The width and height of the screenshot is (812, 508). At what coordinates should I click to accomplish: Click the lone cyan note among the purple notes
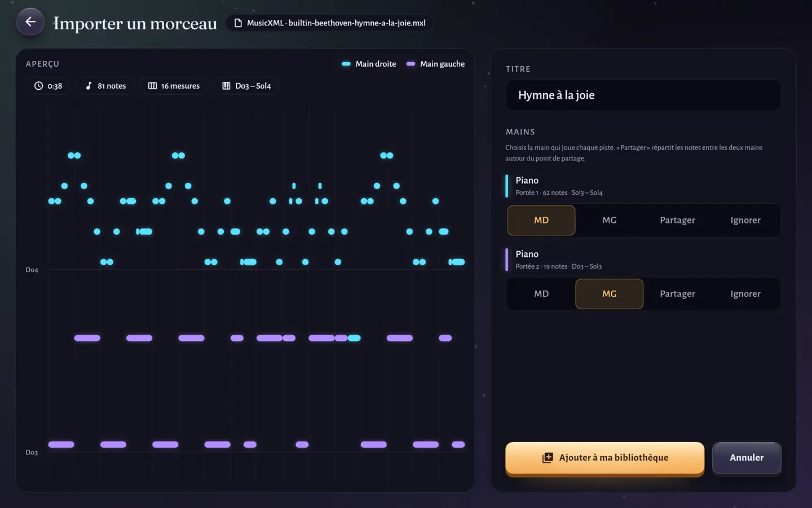click(x=354, y=338)
